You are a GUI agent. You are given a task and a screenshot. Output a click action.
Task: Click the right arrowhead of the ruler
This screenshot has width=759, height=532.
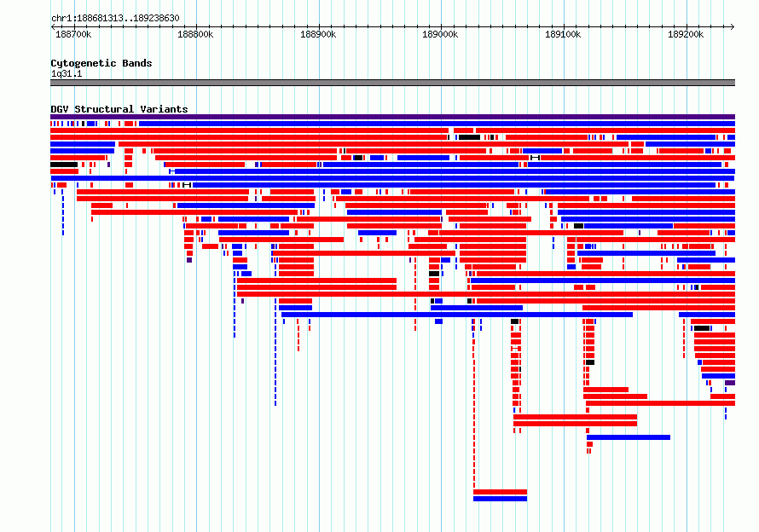tap(733, 27)
